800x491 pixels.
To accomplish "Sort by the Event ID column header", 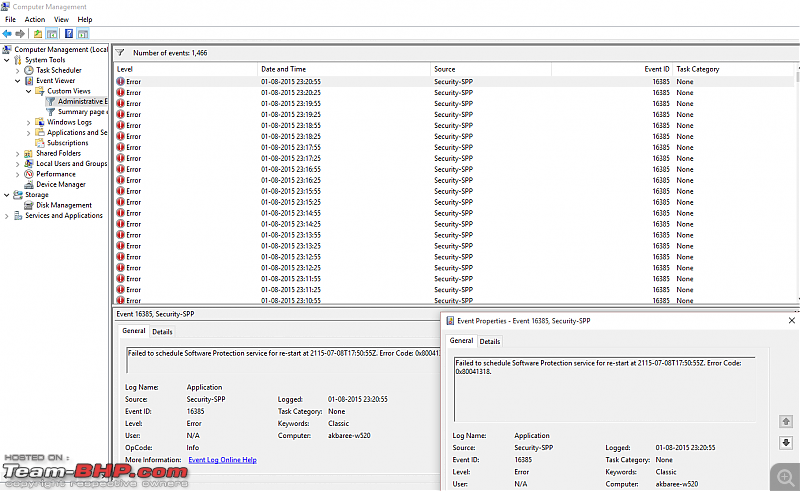I will click(612, 69).
